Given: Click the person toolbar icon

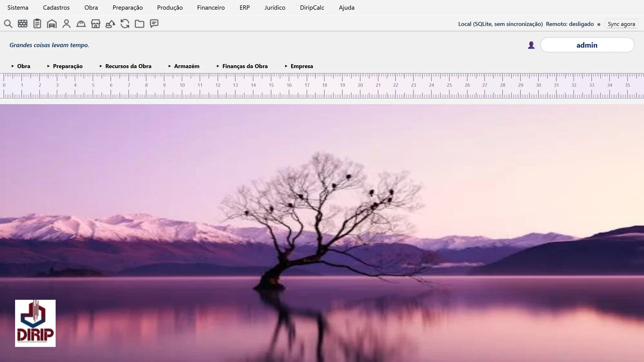Looking at the screenshot, I should click(66, 24).
